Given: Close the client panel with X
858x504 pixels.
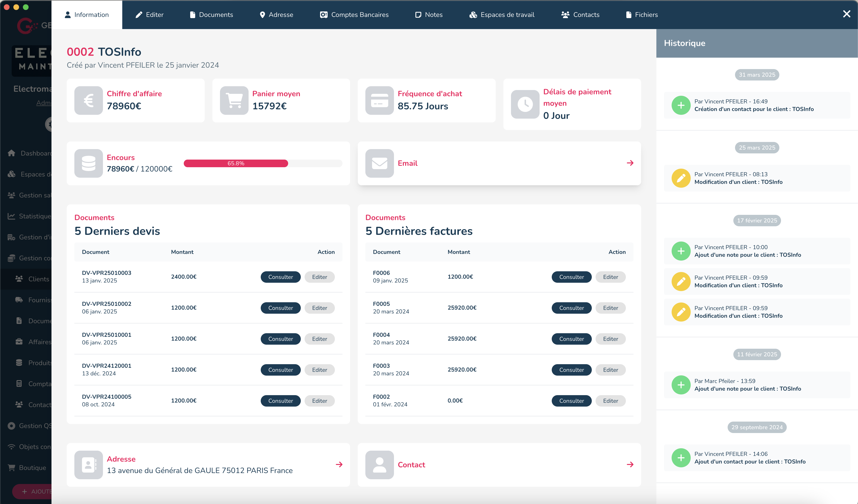Looking at the screenshot, I should click(x=846, y=14).
